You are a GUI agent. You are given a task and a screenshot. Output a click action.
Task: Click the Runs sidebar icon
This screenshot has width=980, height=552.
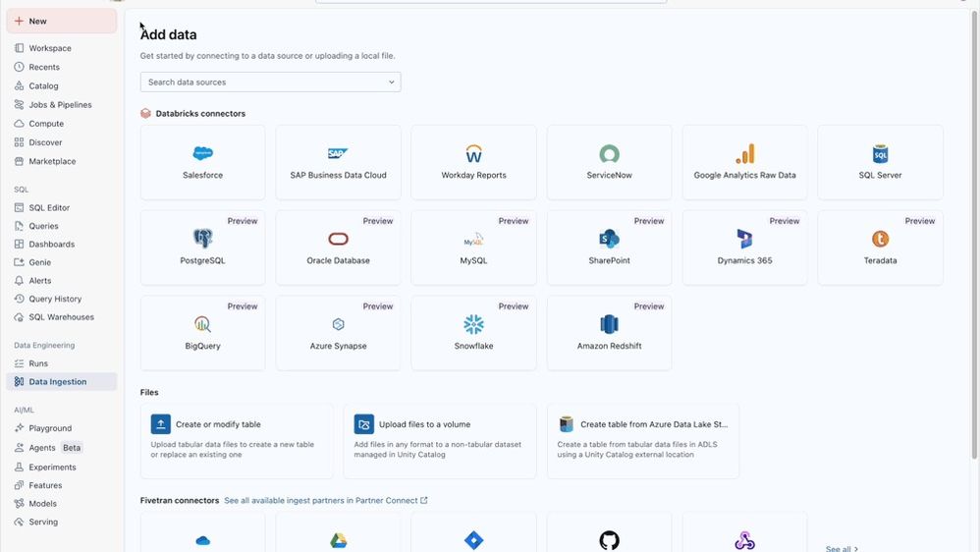19,363
